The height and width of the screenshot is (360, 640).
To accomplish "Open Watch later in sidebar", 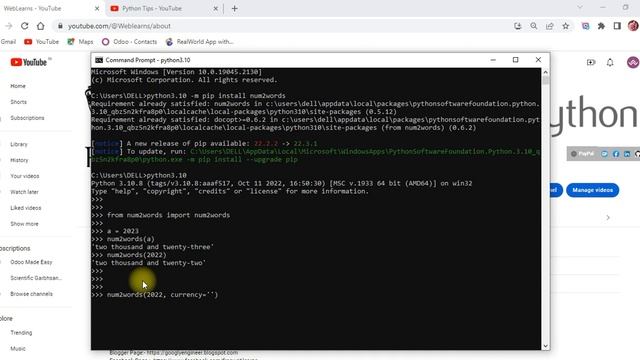I will tap(24, 192).
